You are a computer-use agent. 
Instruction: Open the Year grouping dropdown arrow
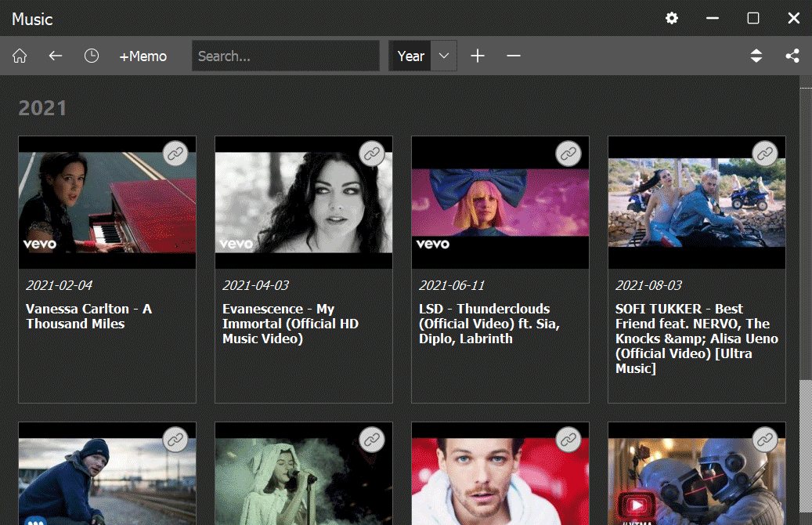pos(444,56)
